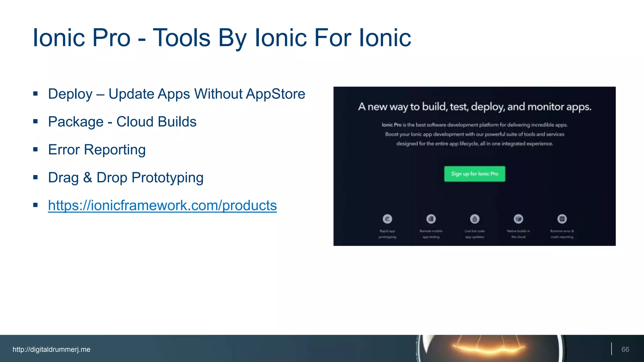The width and height of the screenshot is (644, 362).
Task: Click the Error Reporting bullet
Action: point(97,150)
